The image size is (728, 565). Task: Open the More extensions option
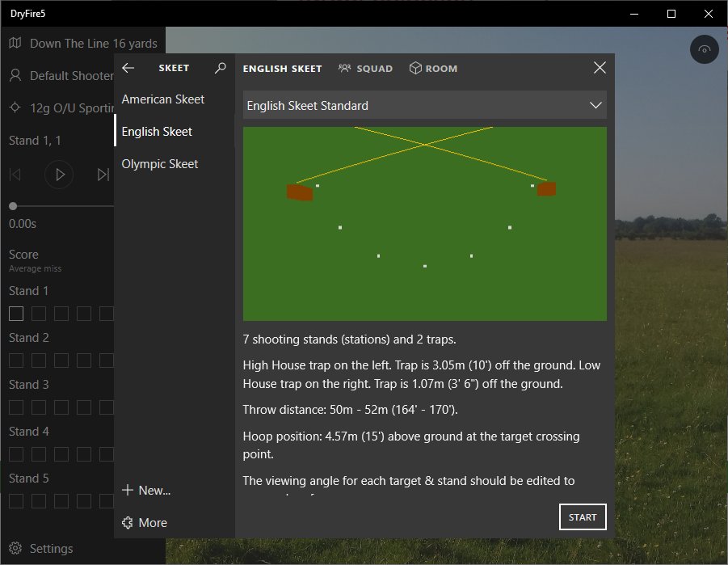click(x=144, y=522)
